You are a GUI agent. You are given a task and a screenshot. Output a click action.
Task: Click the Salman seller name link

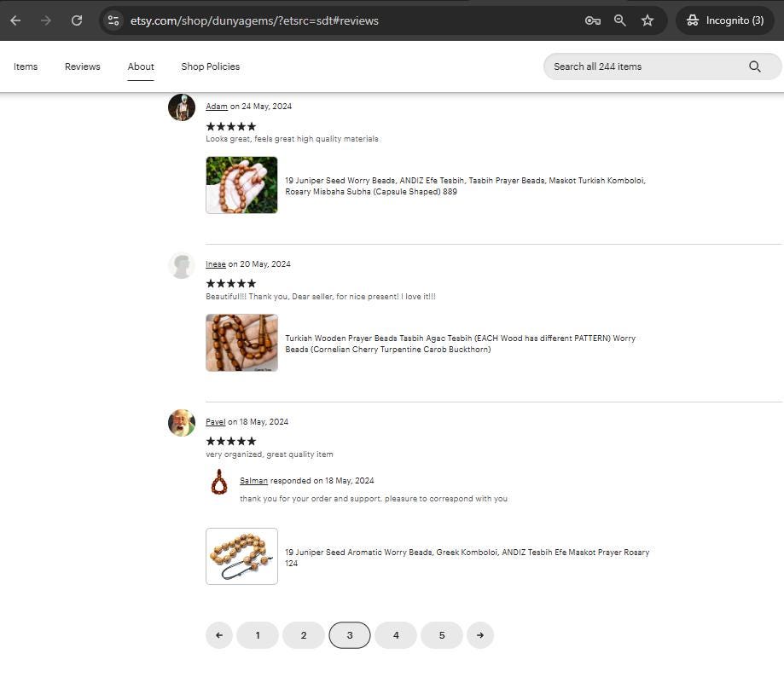(253, 481)
